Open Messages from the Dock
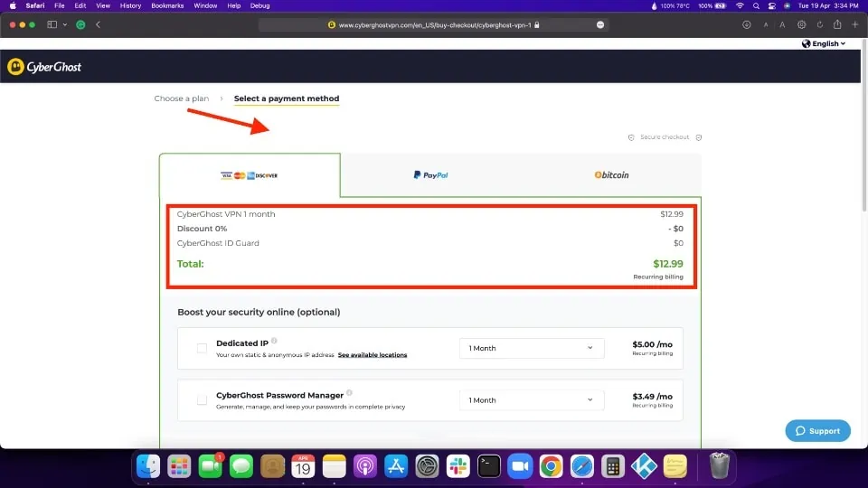Screen dimensions: 868x488 coord(241,466)
